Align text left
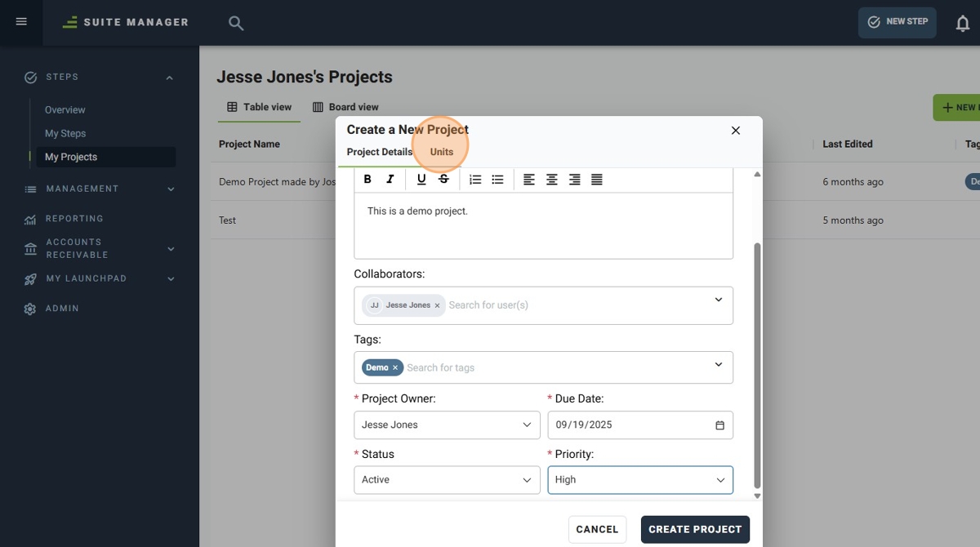This screenshot has width=980, height=547. click(529, 180)
